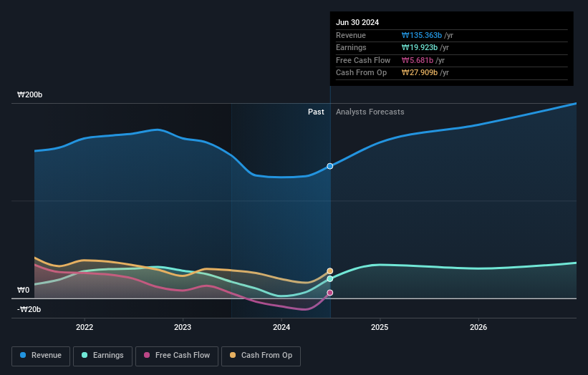
Task: Click the orange Cash From Op data point
Action: point(330,271)
